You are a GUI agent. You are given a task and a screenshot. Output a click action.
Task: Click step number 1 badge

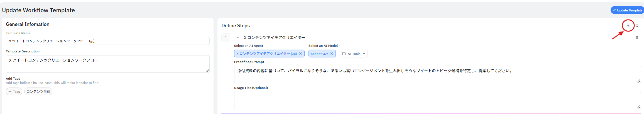click(226, 38)
